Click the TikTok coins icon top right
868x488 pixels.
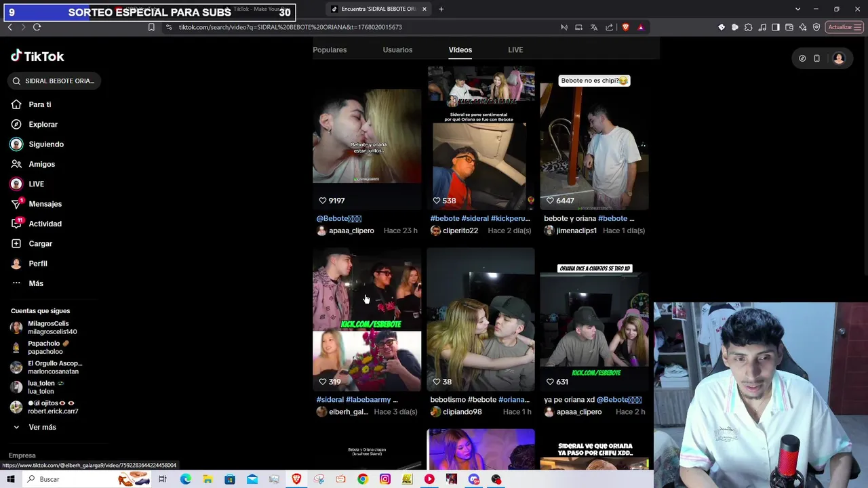tap(802, 58)
